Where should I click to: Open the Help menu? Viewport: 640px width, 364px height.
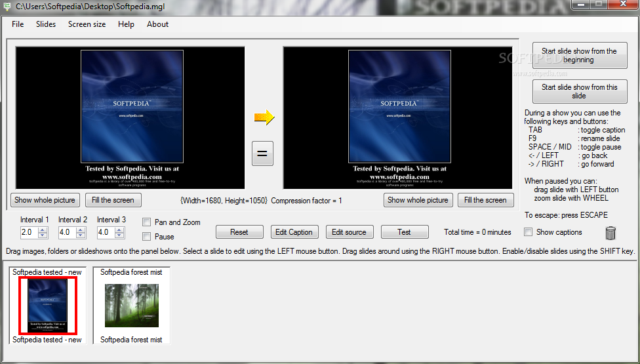coord(126,24)
